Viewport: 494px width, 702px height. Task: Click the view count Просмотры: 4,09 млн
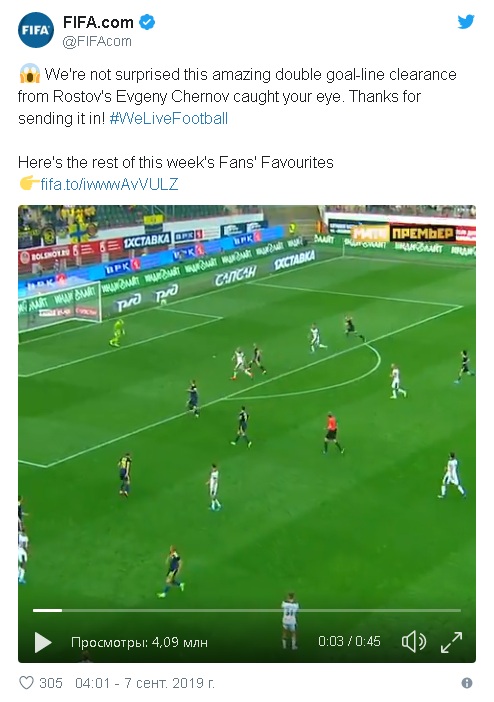click(x=139, y=642)
